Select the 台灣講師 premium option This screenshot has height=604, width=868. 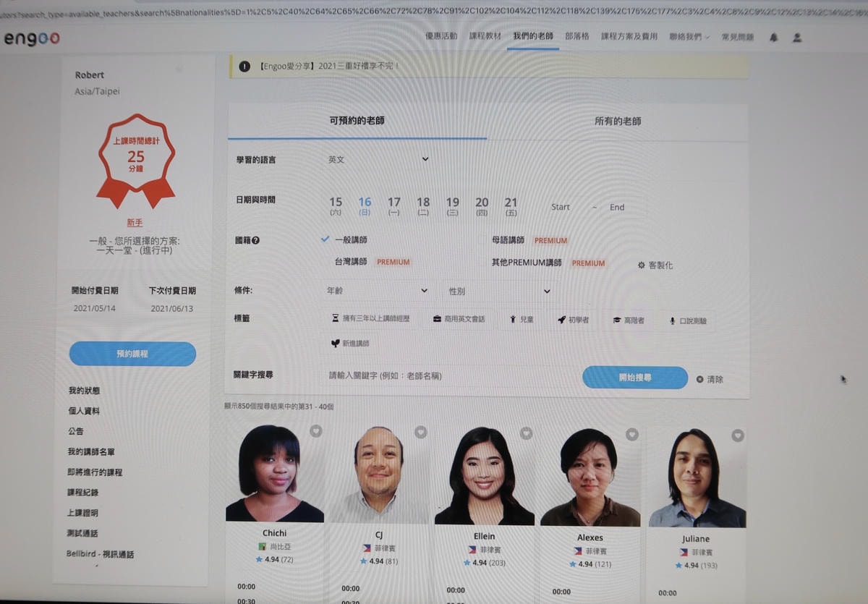[x=350, y=262]
